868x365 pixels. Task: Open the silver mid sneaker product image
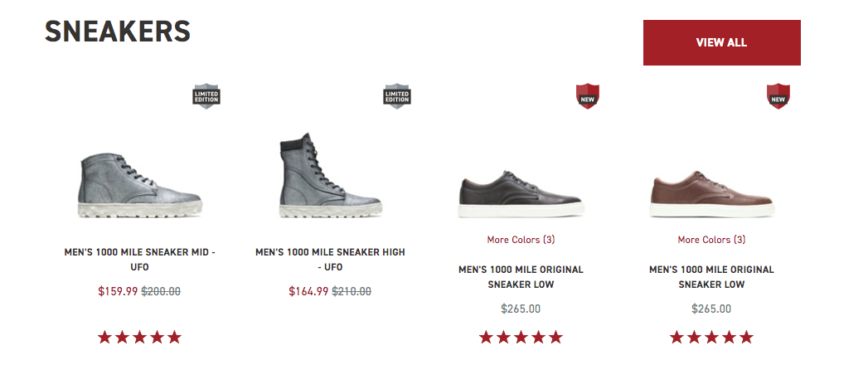tap(140, 185)
